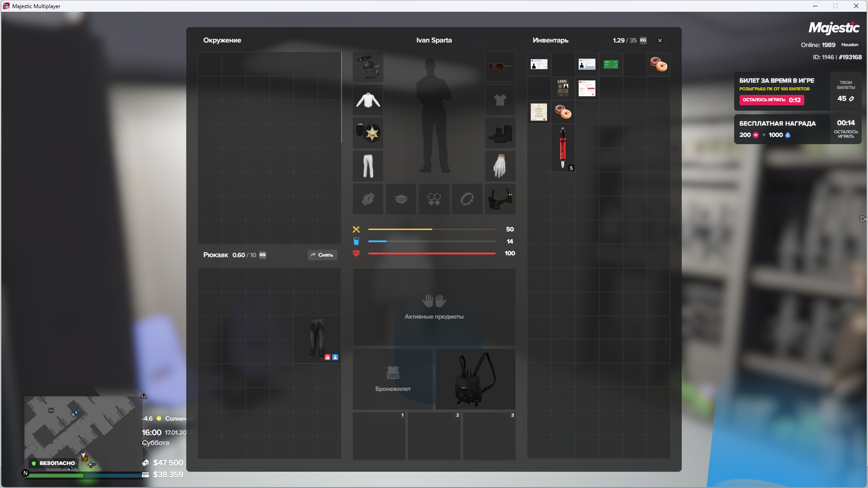Select the black jeans in backpack
Viewport: 868px width, 488px height.
point(317,339)
